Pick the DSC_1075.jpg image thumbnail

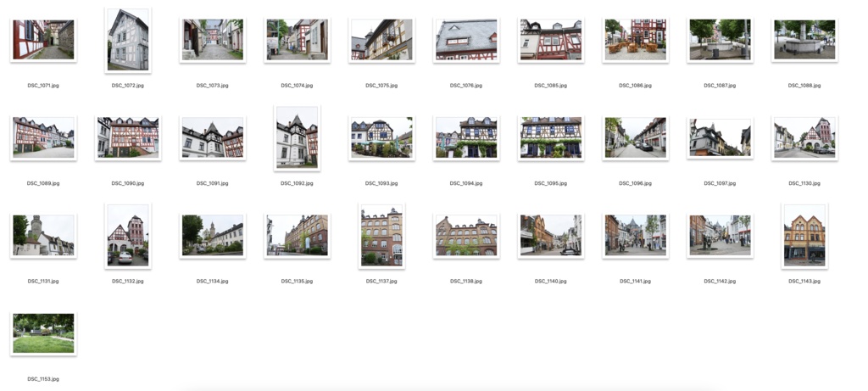(x=381, y=40)
